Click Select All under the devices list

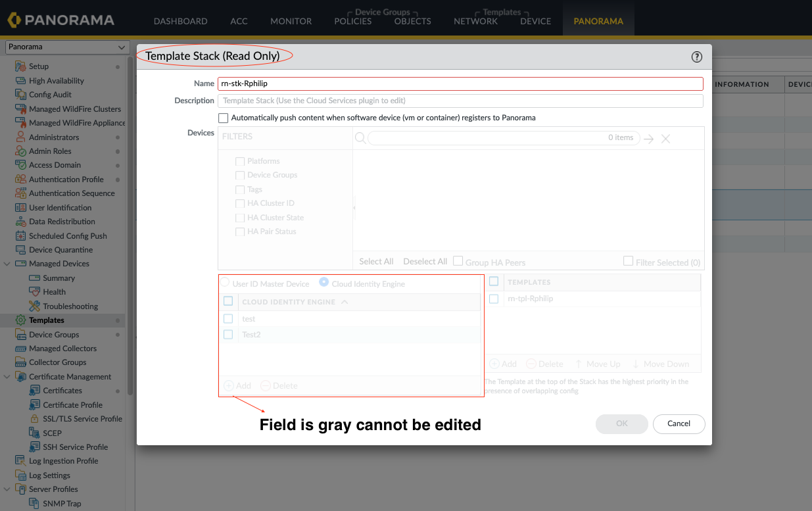[376, 261]
